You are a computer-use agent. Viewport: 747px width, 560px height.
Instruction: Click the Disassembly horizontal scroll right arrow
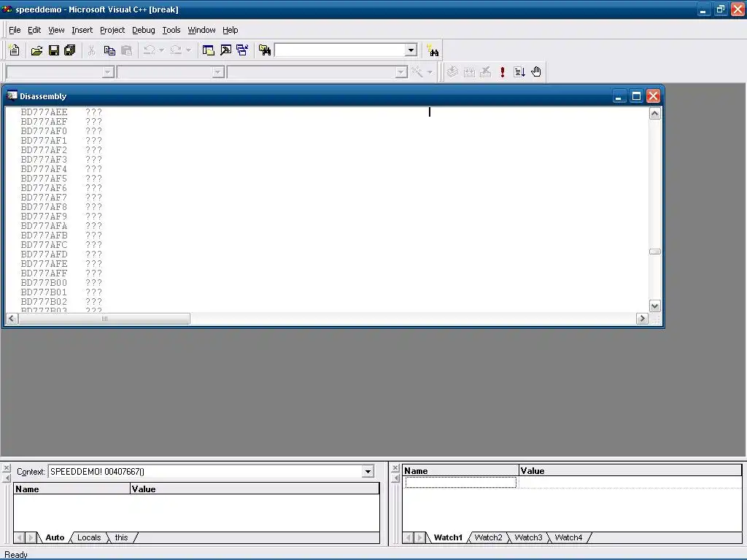[642, 319]
